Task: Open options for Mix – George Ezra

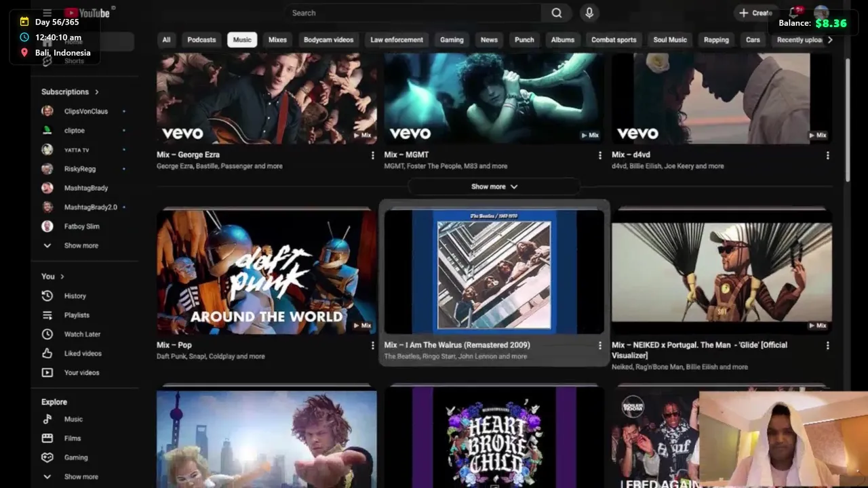Action: [372, 155]
